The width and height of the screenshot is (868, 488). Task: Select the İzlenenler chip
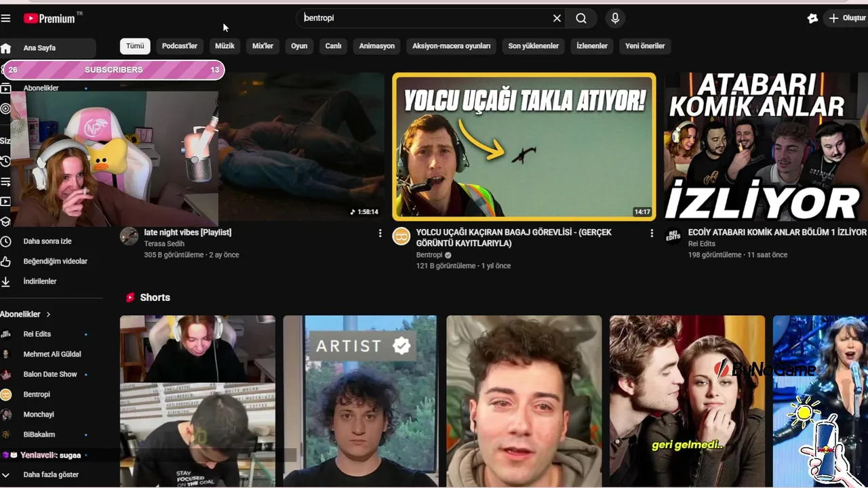(x=592, y=46)
